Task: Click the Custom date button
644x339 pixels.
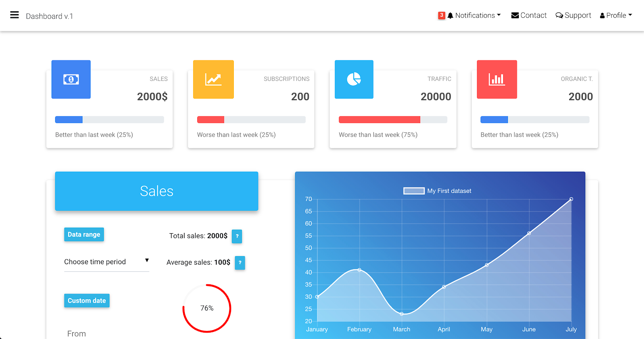Action: [x=87, y=300]
